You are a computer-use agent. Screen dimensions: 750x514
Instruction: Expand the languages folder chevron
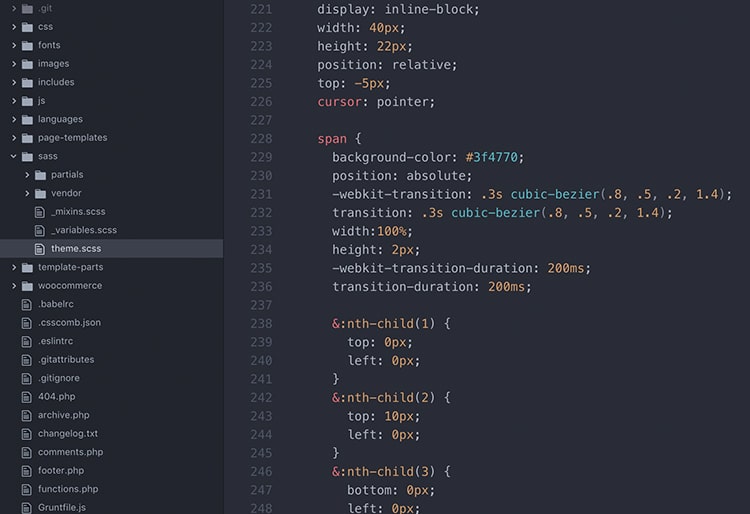14,119
